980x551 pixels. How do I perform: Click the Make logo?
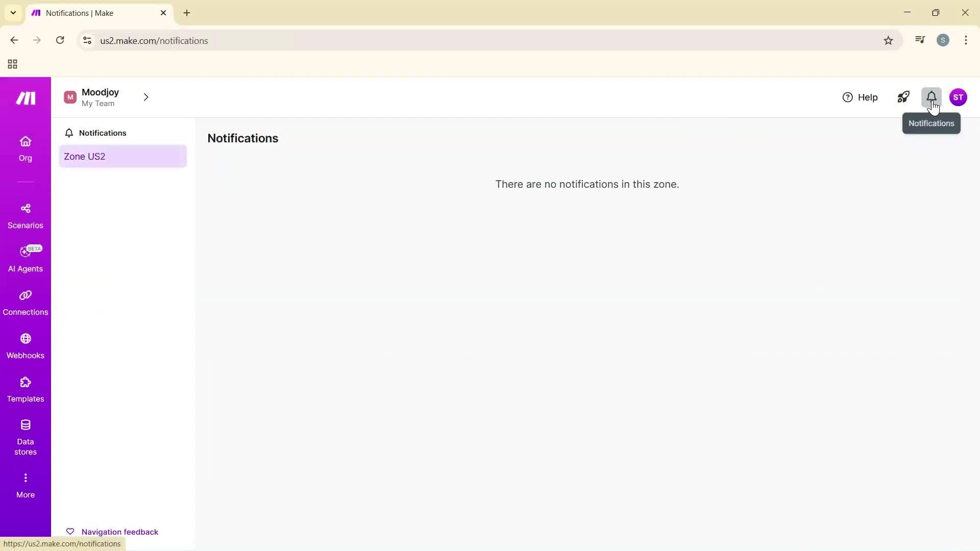25,98
